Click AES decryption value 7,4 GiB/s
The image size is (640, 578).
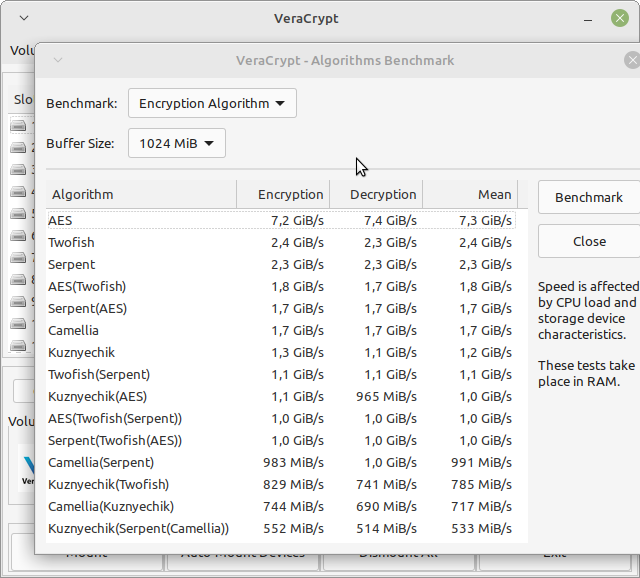[x=390, y=220]
